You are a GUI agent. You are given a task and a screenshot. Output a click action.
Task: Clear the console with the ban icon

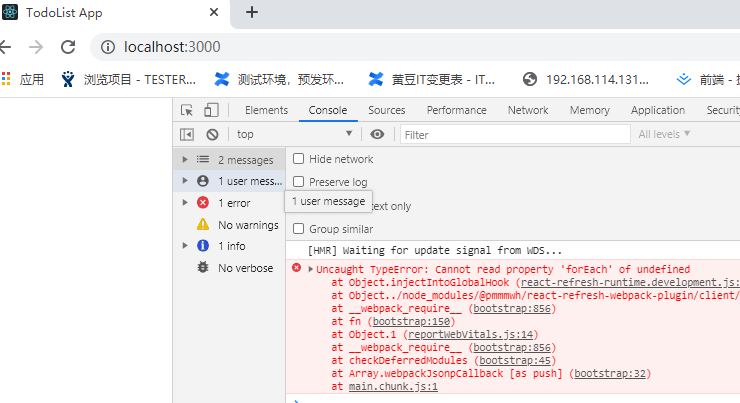pos(212,134)
